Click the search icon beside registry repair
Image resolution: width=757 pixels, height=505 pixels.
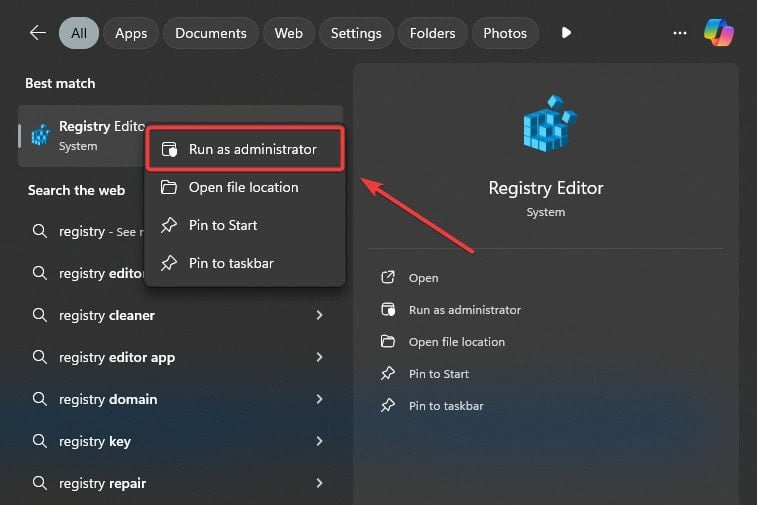click(40, 483)
